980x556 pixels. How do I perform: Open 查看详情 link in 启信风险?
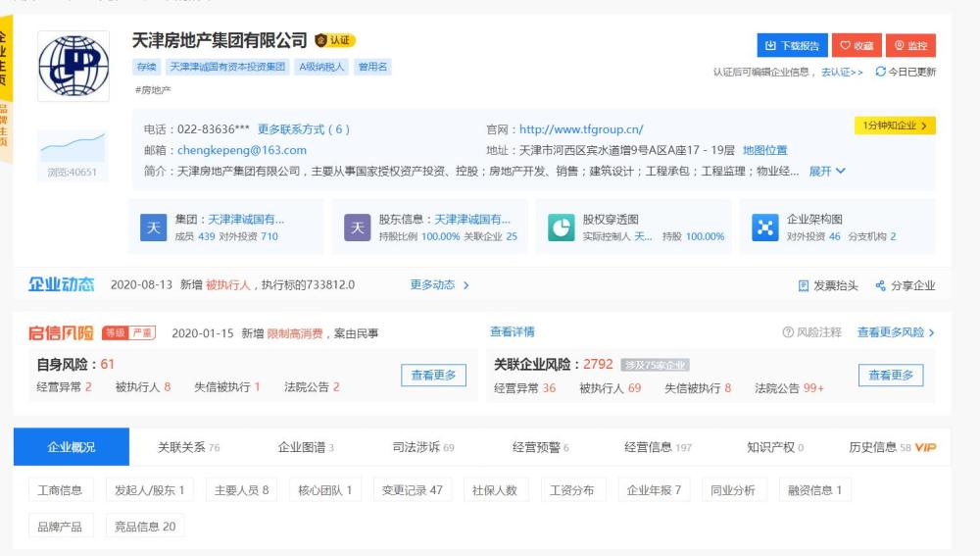[x=512, y=332]
